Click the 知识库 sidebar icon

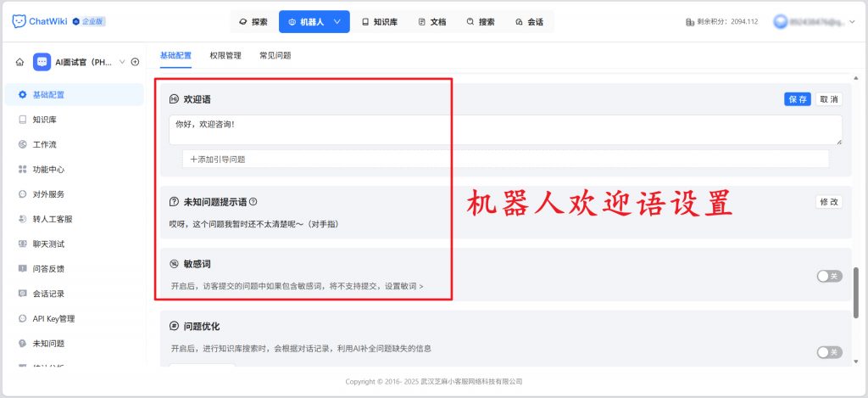click(22, 119)
